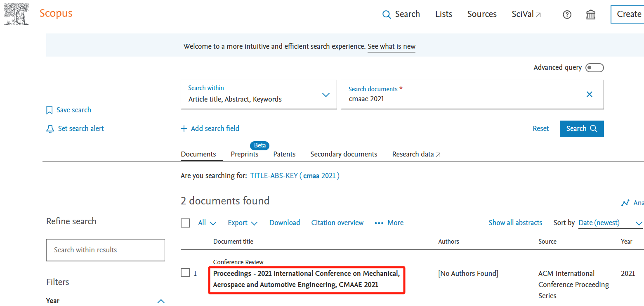Image resolution: width=644 pixels, height=306 pixels.
Task: Click the Elsevier tree logo
Action: point(16,14)
